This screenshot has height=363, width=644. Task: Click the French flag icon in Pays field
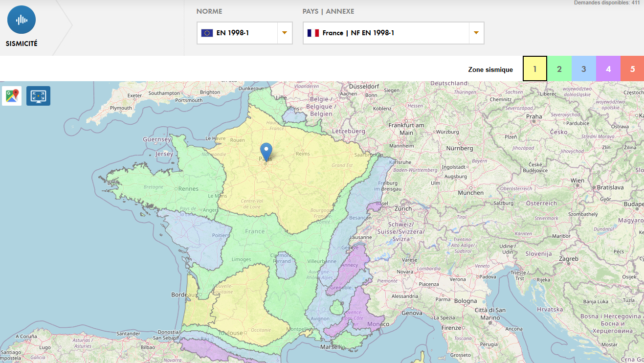[313, 33]
